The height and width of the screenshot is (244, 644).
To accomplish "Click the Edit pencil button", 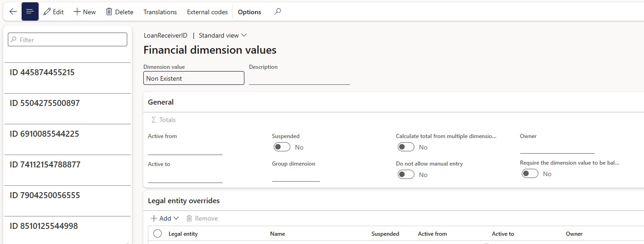I will [54, 12].
